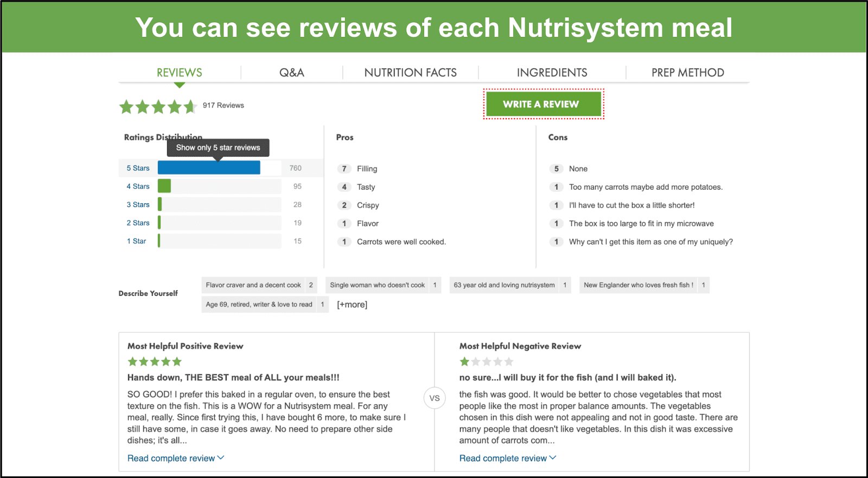
Task: Open the 917 Reviews count link
Action: click(224, 105)
